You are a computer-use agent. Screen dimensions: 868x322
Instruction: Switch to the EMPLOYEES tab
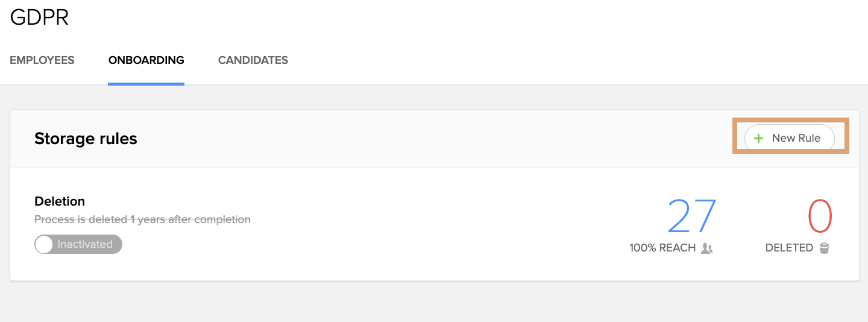[42, 60]
